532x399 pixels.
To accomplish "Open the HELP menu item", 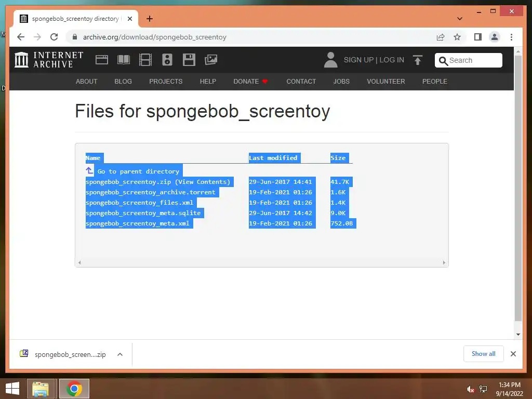I will coord(208,82).
